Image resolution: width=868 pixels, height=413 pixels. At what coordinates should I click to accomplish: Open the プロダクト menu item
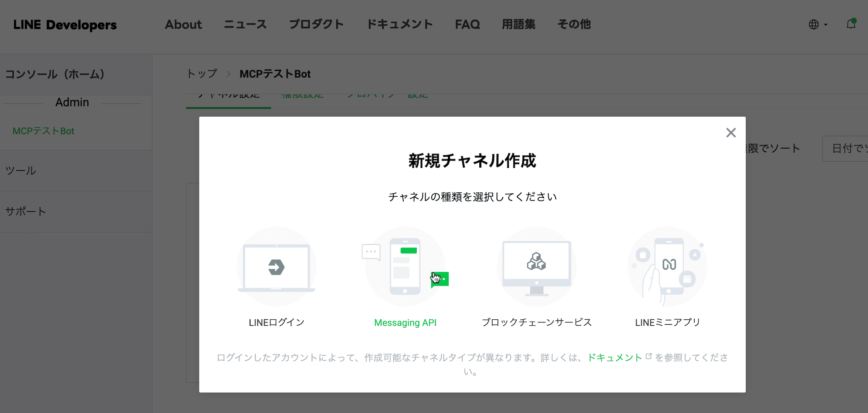(x=316, y=24)
